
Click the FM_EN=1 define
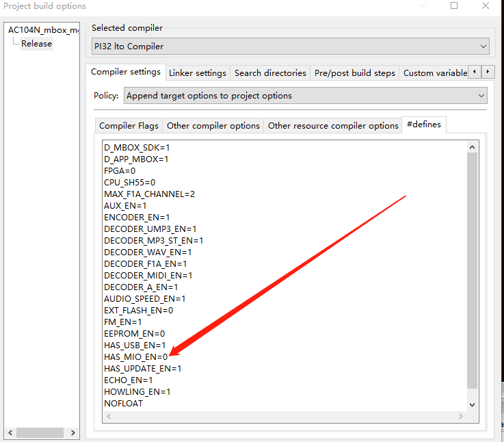(123, 322)
